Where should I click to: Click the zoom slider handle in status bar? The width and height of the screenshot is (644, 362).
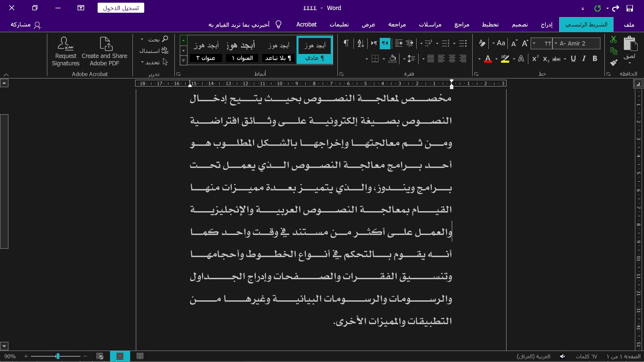coord(58,356)
